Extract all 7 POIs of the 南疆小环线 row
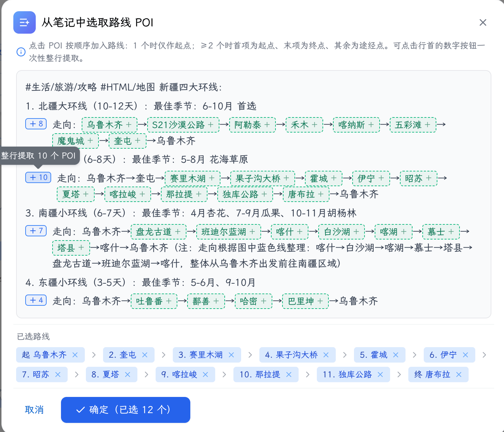The image size is (504, 432). [36, 231]
